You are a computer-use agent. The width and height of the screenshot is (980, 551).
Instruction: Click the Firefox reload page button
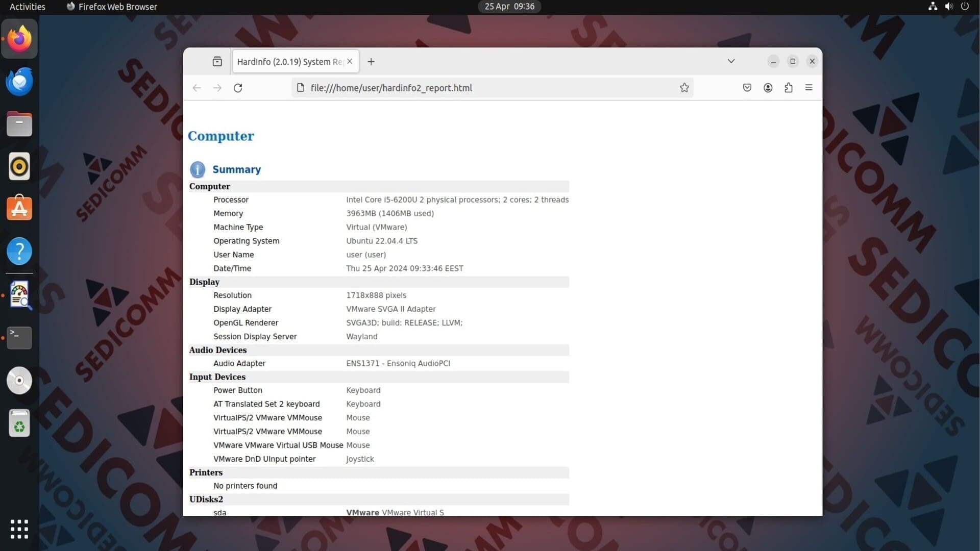tap(238, 88)
